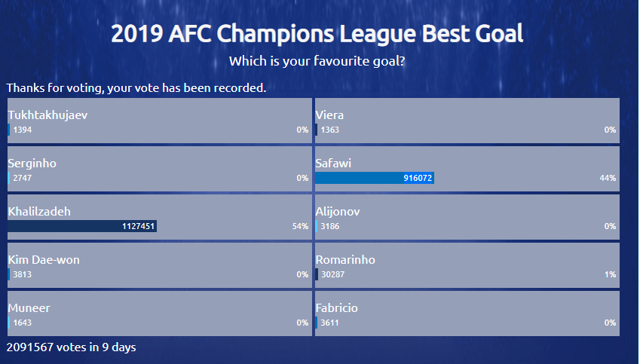The height and width of the screenshot is (364, 640).
Task: Click the 54% label for Khalilzadeh
Action: click(300, 227)
